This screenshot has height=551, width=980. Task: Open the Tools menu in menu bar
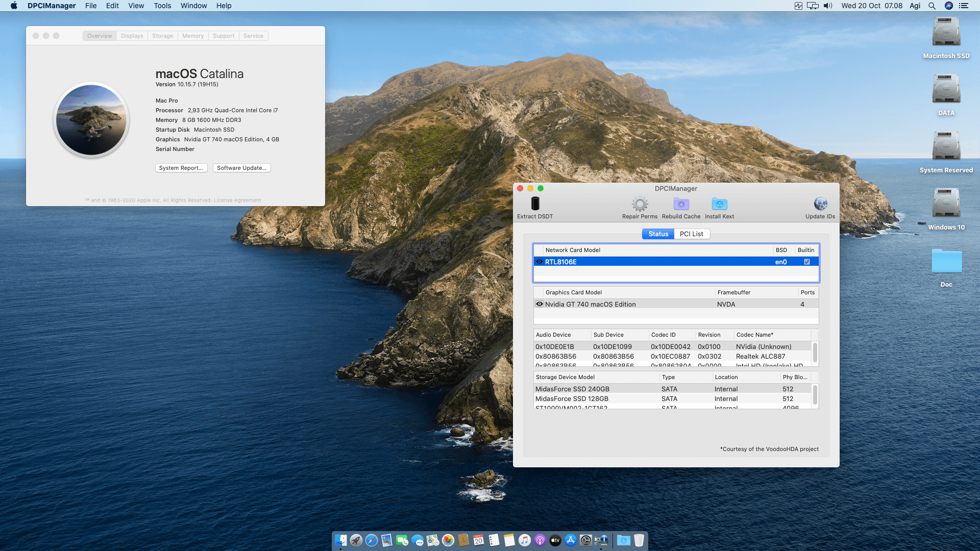(162, 6)
